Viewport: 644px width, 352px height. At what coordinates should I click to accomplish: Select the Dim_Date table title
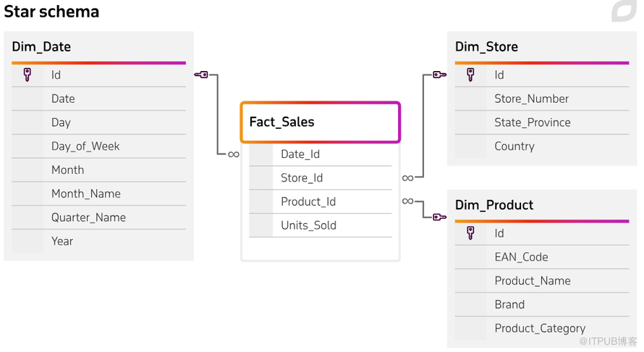pos(41,47)
